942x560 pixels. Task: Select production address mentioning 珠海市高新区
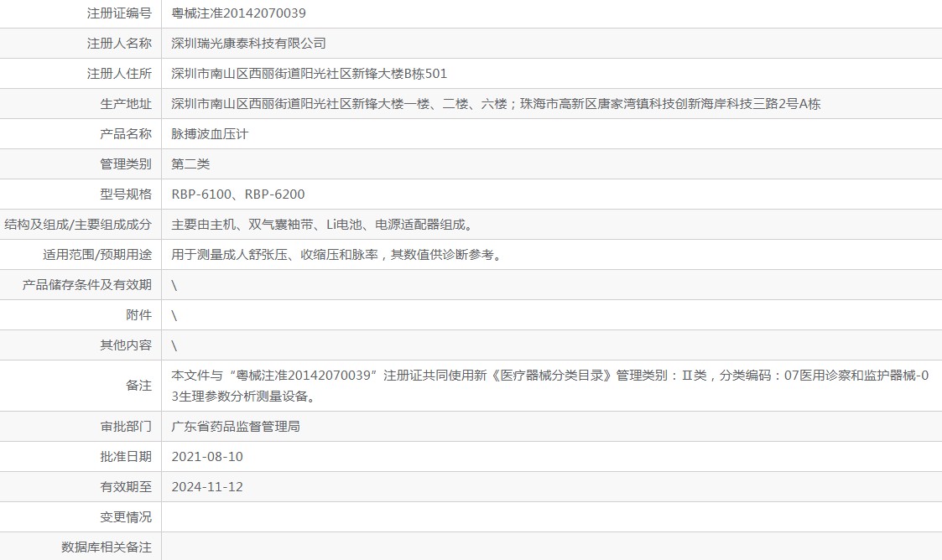[x=496, y=104]
